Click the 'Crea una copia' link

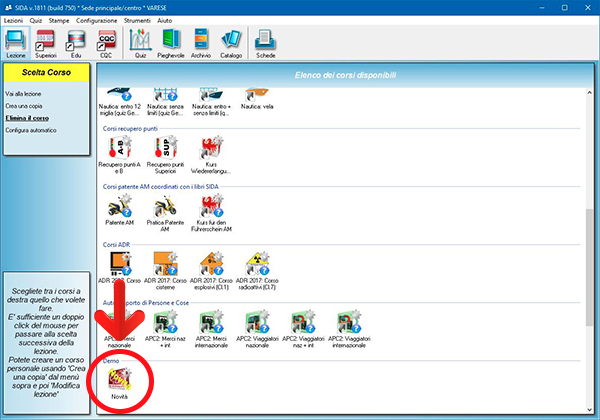coord(22,105)
